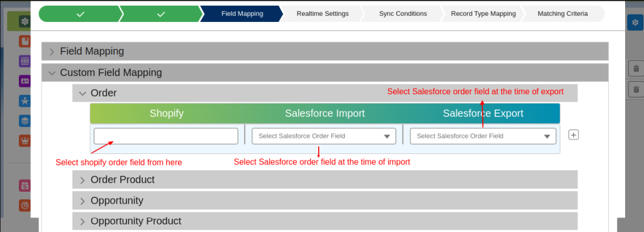The image size is (644, 232).
Task: Select the Field Mapping step
Action: (242, 14)
